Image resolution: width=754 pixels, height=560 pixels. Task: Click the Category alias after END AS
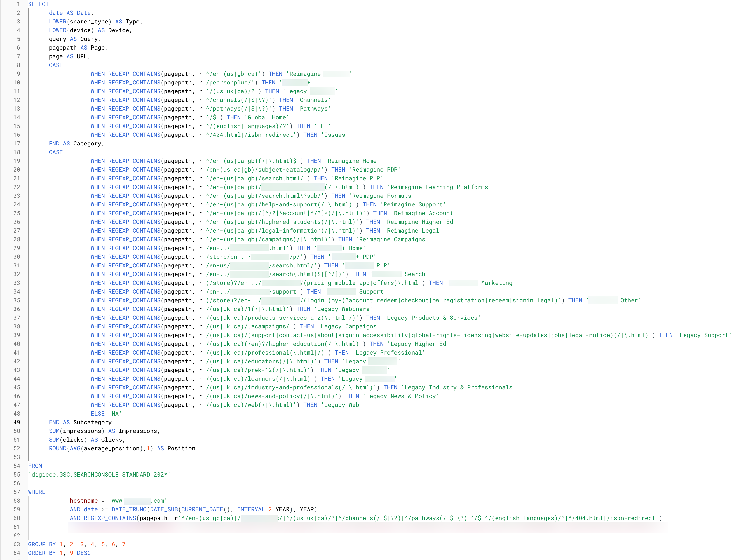point(87,144)
